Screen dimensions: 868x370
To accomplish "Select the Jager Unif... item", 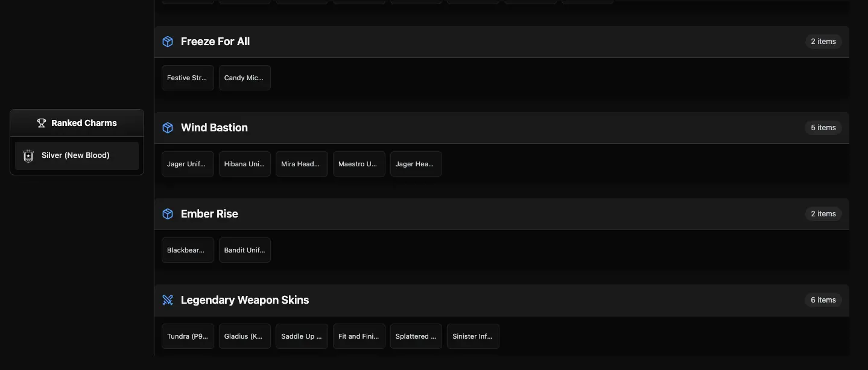I will pyautogui.click(x=188, y=164).
